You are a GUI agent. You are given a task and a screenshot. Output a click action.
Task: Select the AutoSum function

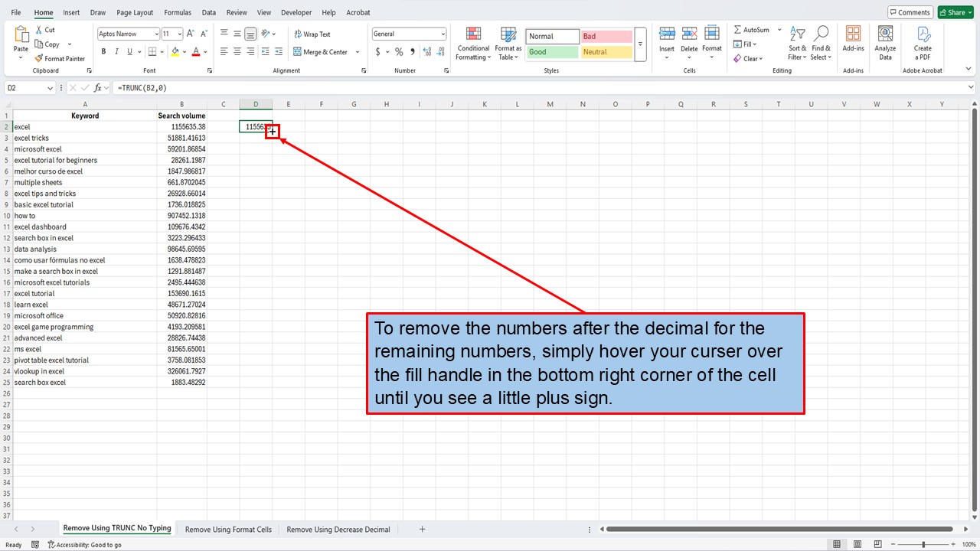click(x=753, y=28)
